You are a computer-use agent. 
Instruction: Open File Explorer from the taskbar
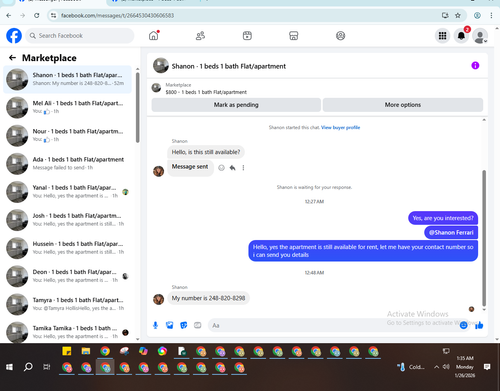pyautogui.click(x=86, y=351)
